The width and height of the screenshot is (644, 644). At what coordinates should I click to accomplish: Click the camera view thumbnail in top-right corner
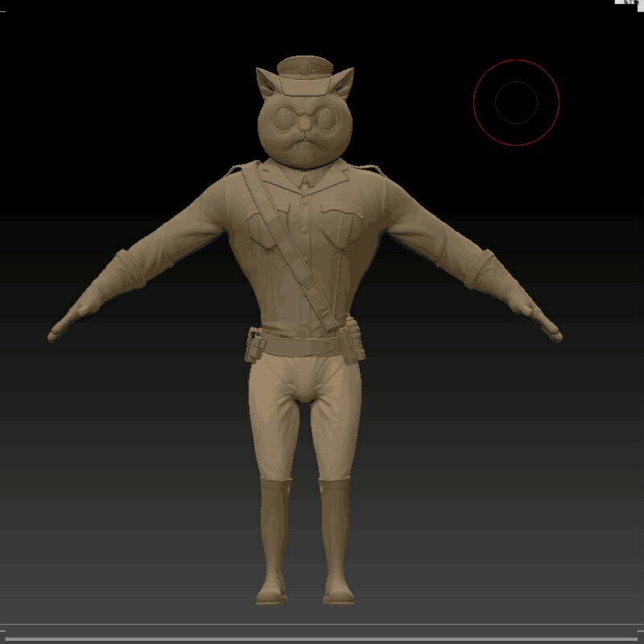coord(629,3)
